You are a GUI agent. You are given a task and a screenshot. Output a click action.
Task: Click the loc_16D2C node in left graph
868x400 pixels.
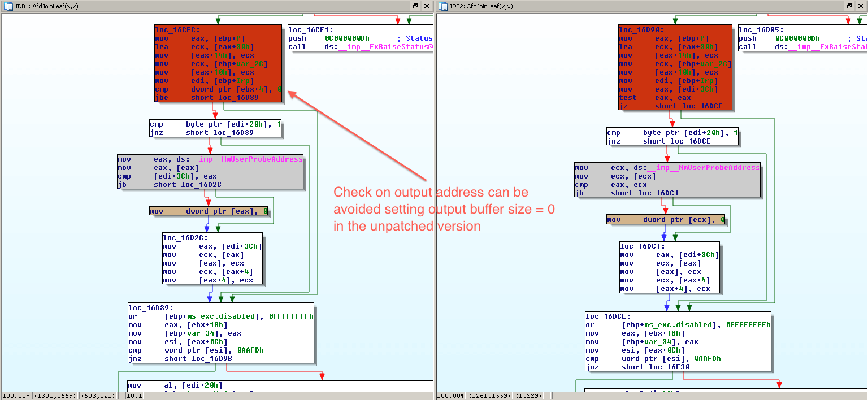(212, 259)
